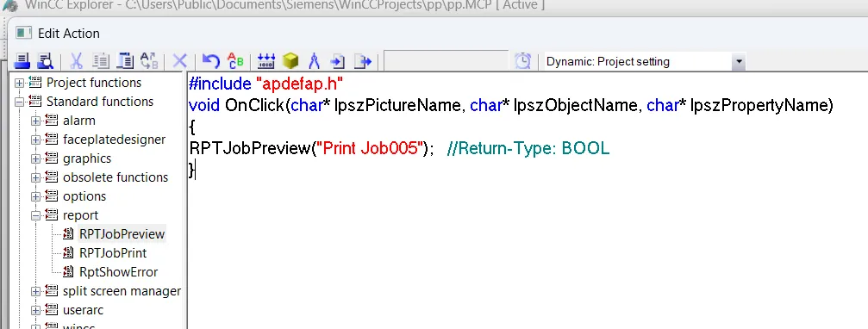Viewport: 868px width, 329px height.
Task: Click the RPTJobPreview function icon
Action: tap(69, 234)
